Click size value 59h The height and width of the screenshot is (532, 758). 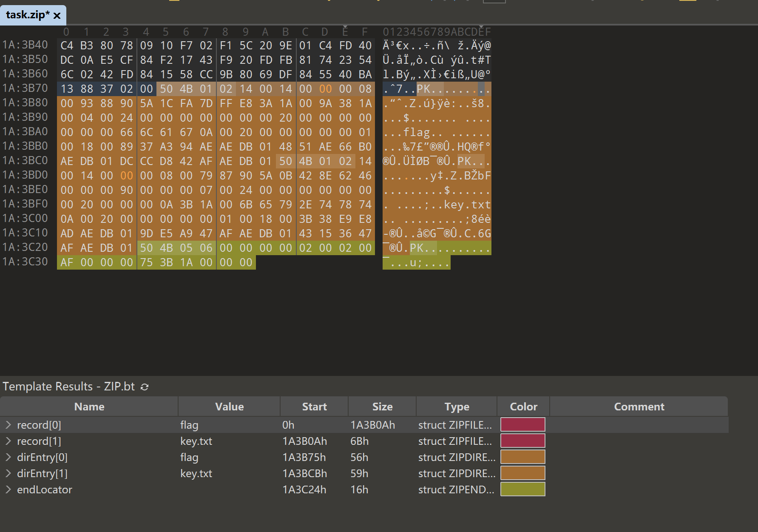pos(359,473)
